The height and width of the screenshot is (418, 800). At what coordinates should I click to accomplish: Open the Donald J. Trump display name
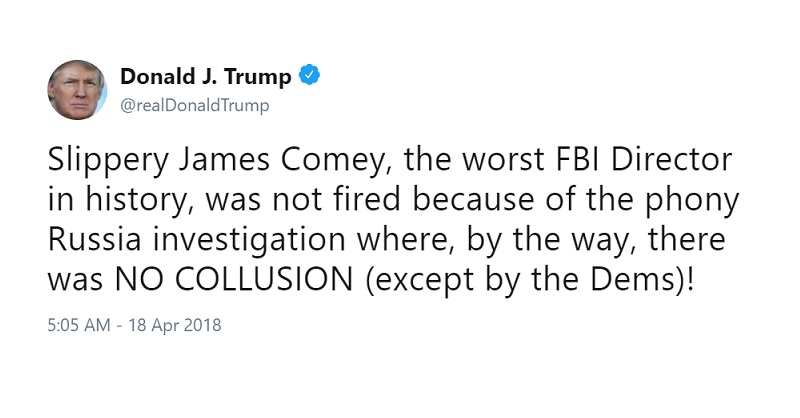pyautogui.click(x=206, y=76)
